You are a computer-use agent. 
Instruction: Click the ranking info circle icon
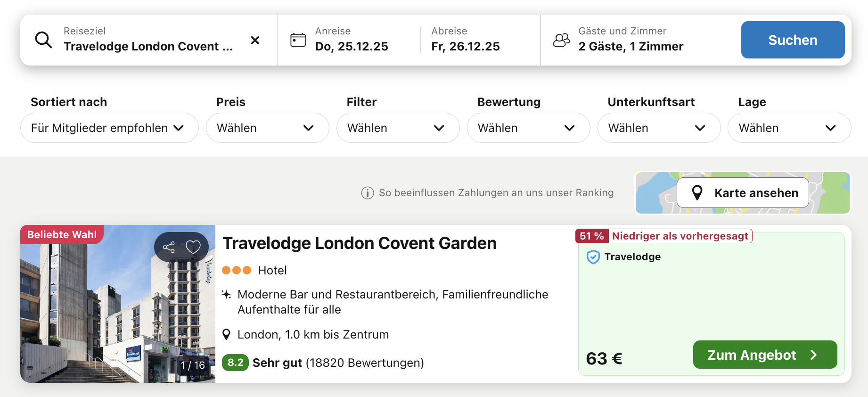click(368, 193)
